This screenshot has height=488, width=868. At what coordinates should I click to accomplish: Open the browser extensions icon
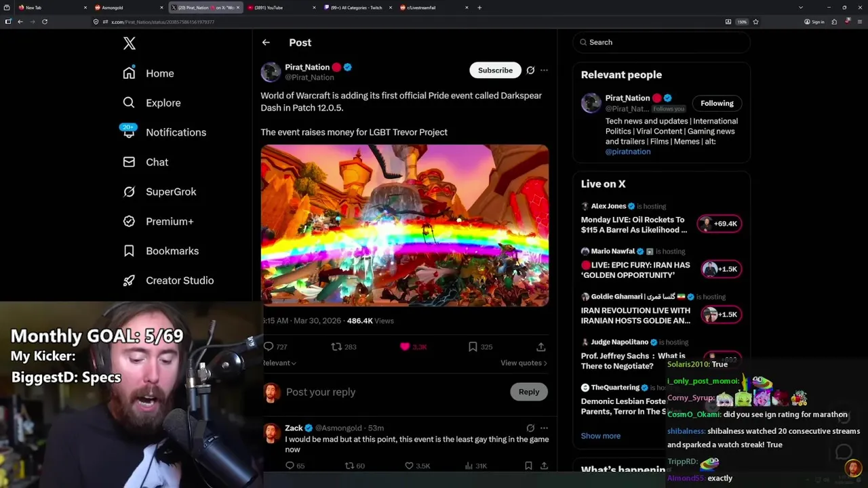(x=834, y=22)
